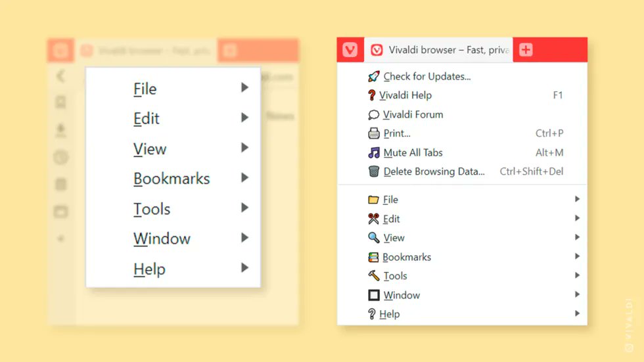Click the scissors icon beside Edit in the right menu
Viewport: 644px width, 362px height.
click(x=373, y=219)
